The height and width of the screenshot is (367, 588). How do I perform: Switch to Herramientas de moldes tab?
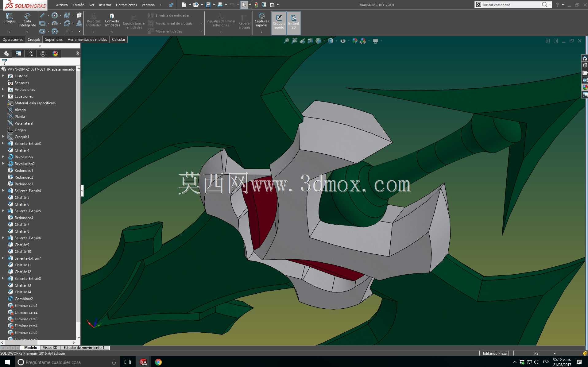[x=87, y=40]
